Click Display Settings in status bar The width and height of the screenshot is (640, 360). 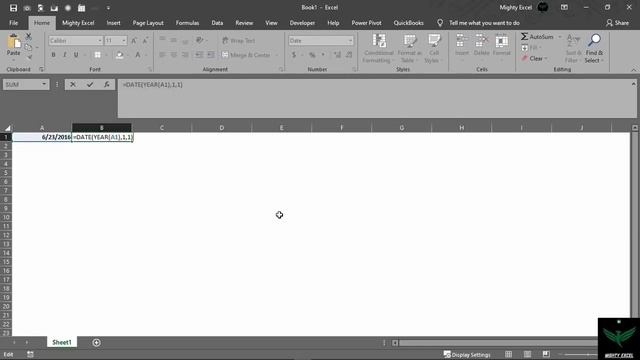(x=467, y=355)
